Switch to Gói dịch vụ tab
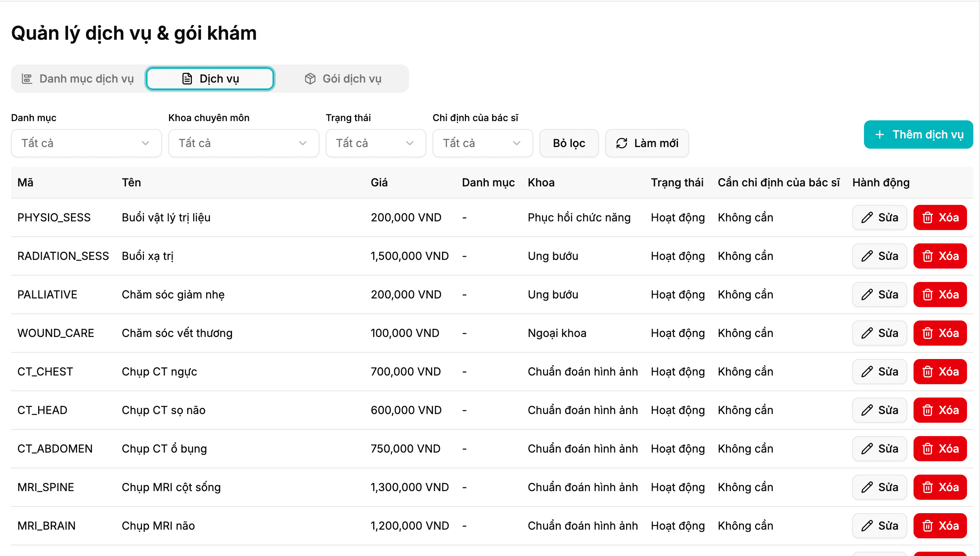Image resolution: width=980 pixels, height=556 pixels. 343,79
